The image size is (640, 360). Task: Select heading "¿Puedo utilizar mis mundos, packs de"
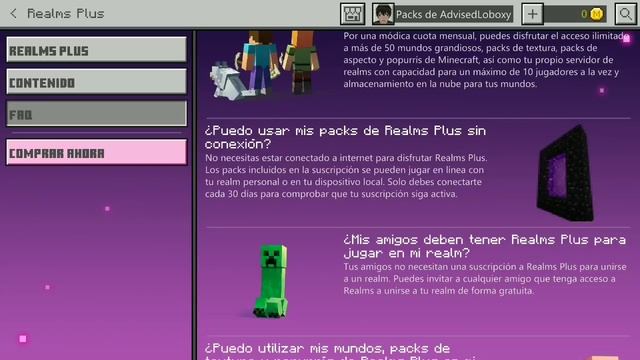coord(341,352)
